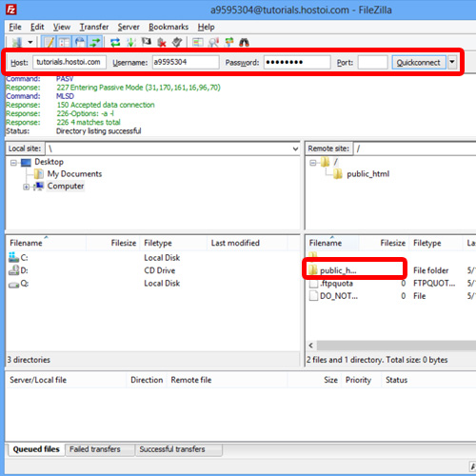
Task: Switch to the Successful transfers tab
Action: [179, 449]
